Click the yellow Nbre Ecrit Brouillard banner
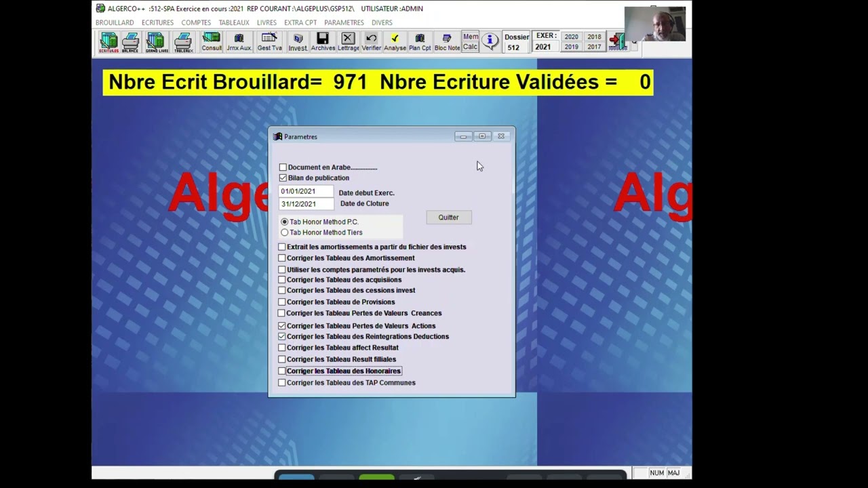The height and width of the screenshot is (488, 868). (378, 83)
